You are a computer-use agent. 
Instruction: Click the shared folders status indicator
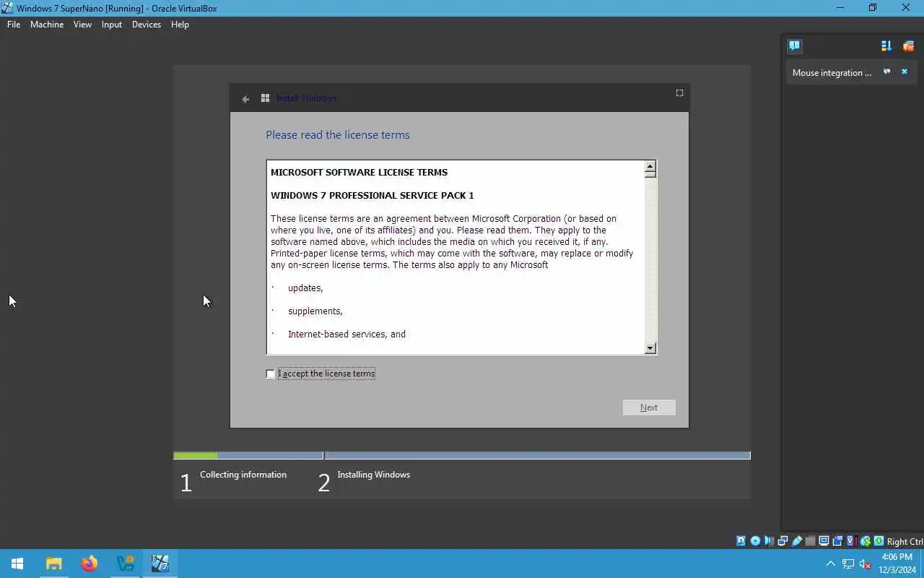point(810,540)
